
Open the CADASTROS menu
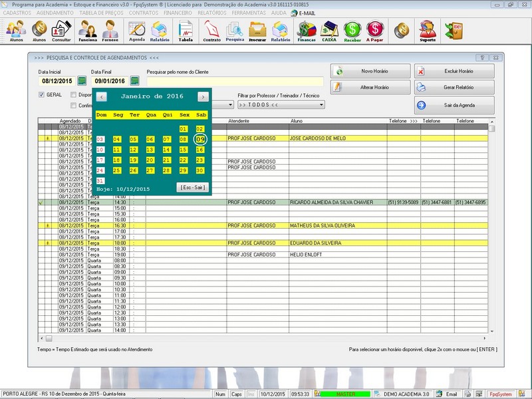click(17, 13)
